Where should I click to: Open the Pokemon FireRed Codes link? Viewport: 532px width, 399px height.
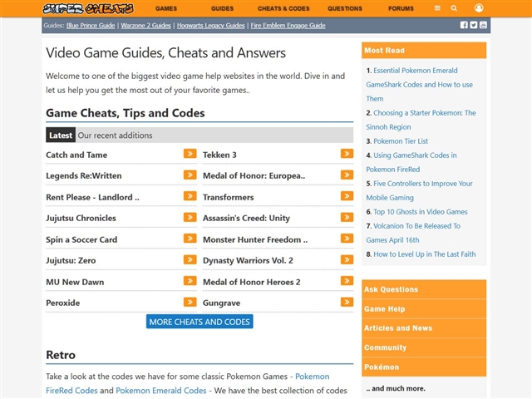(188, 383)
